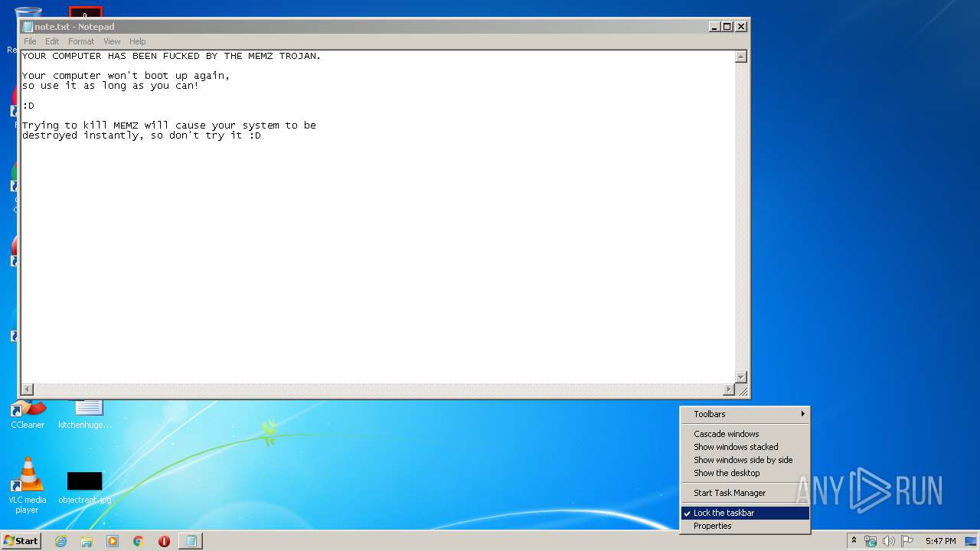Click Notepad horizontal scrollbar left arrow
This screenshot has height=551, width=980.
click(28, 390)
